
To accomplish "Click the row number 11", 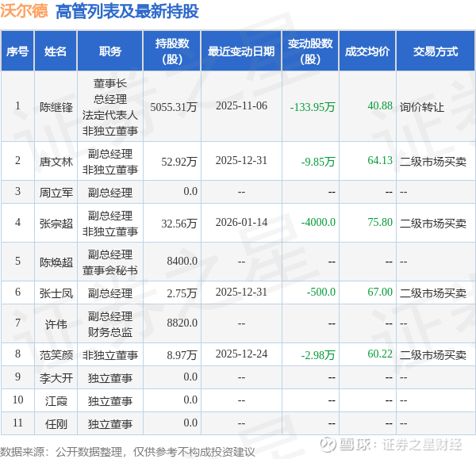I will pyautogui.click(x=17, y=423).
